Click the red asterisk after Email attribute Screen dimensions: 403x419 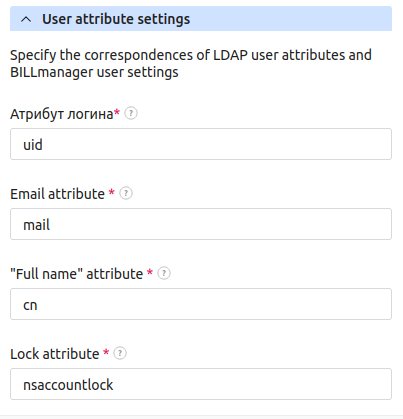click(x=112, y=192)
